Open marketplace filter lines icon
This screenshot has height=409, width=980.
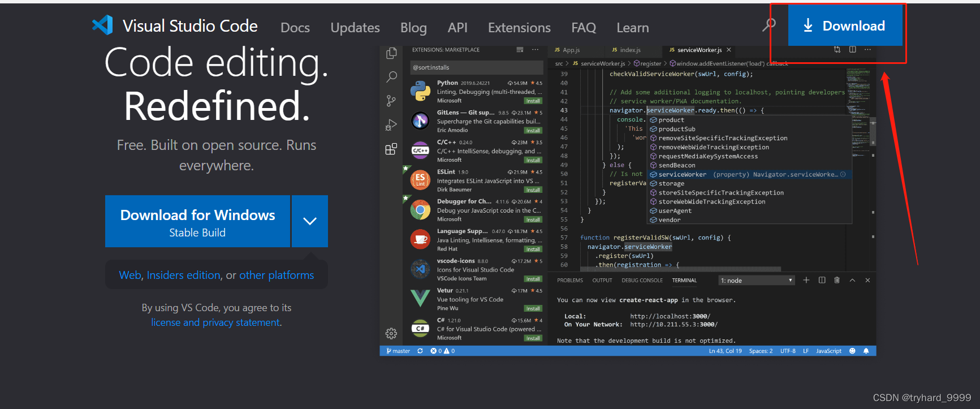click(520, 50)
